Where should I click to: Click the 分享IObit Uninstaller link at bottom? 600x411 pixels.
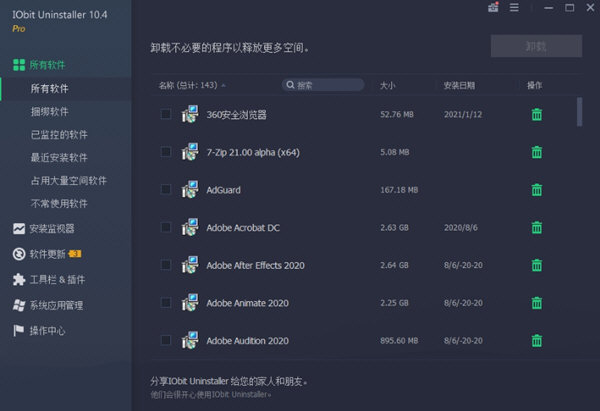(x=229, y=381)
